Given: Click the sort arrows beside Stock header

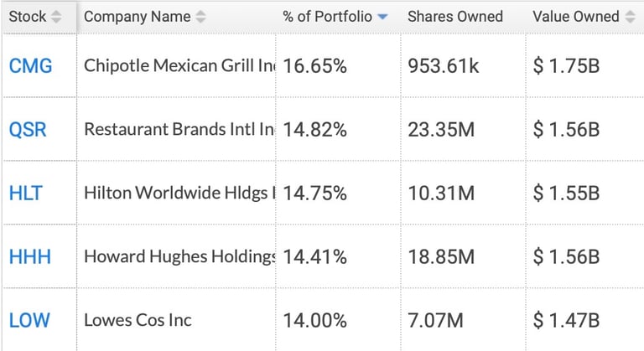Looking at the screenshot, I should click(x=56, y=17).
